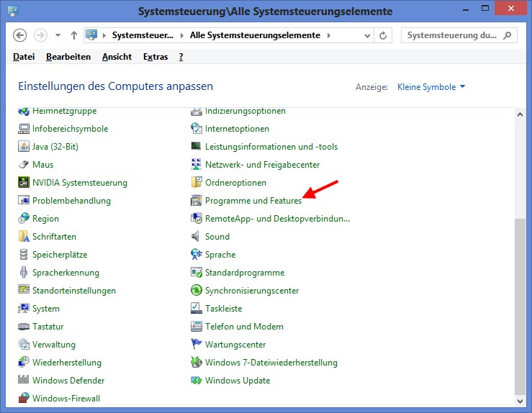Click the Sound speaker icon

pos(196,237)
